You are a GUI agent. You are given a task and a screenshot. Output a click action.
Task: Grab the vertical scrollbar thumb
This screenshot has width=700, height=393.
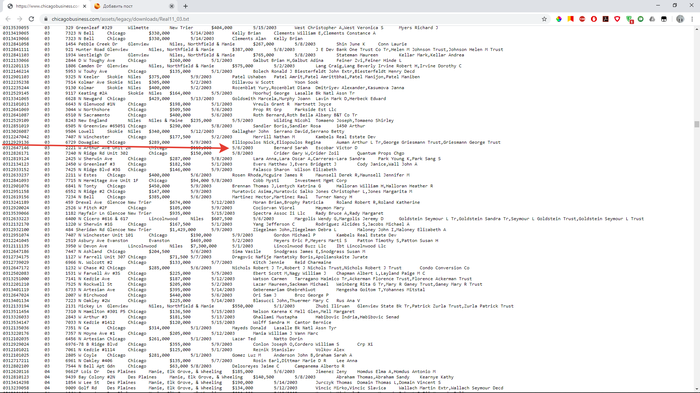696,124
